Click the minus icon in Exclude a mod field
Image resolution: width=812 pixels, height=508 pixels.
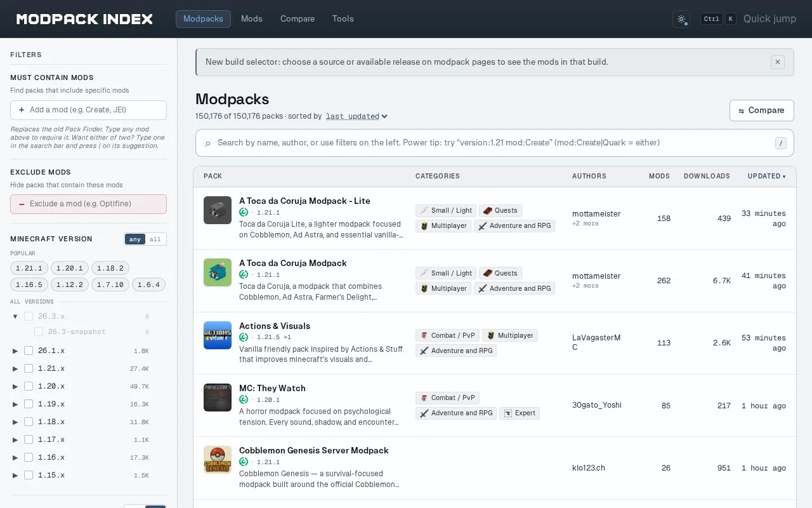point(22,204)
